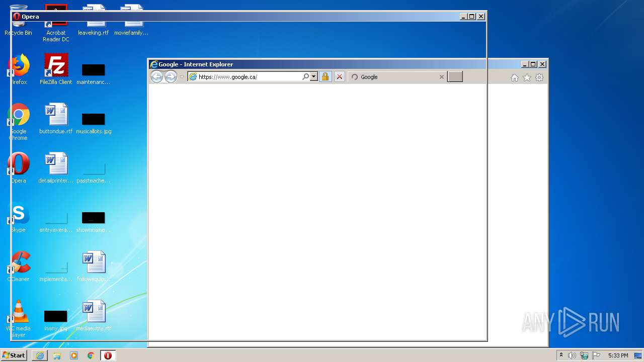Select detailprinter document on desktop
This screenshot has width=644, height=362.
click(x=56, y=168)
